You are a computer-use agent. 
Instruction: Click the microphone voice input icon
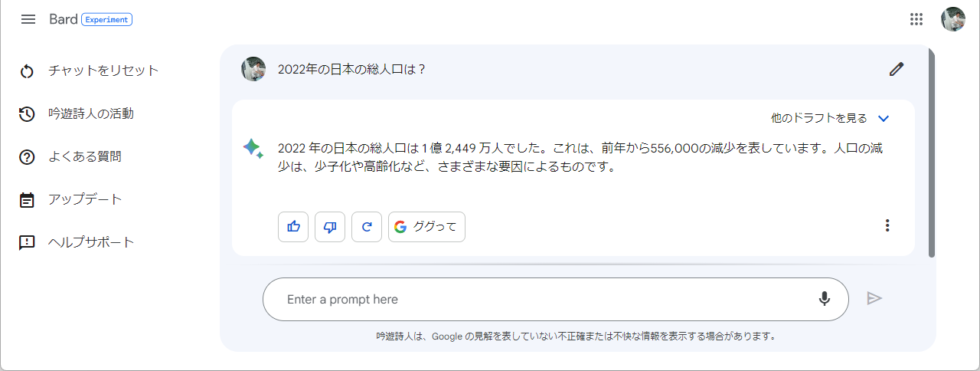pyautogui.click(x=825, y=299)
